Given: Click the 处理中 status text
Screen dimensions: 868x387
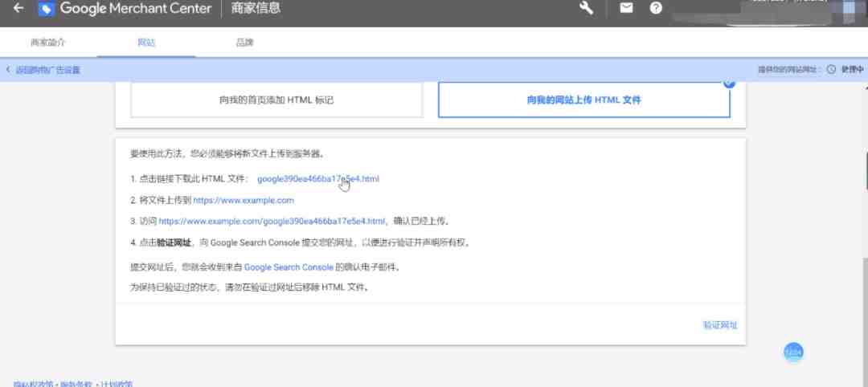Looking at the screenshot, I should (852, 70).
